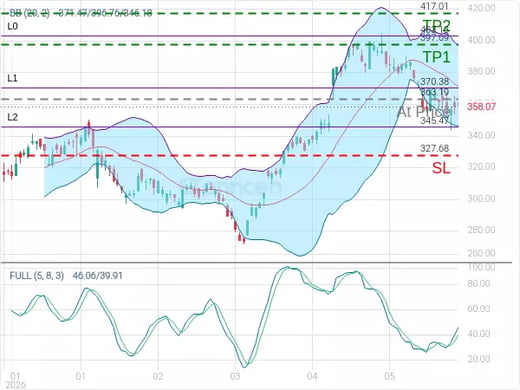Screen dimensions: 520x390
Task: Click the 345.47 price value
Action: tap(434, 120)
